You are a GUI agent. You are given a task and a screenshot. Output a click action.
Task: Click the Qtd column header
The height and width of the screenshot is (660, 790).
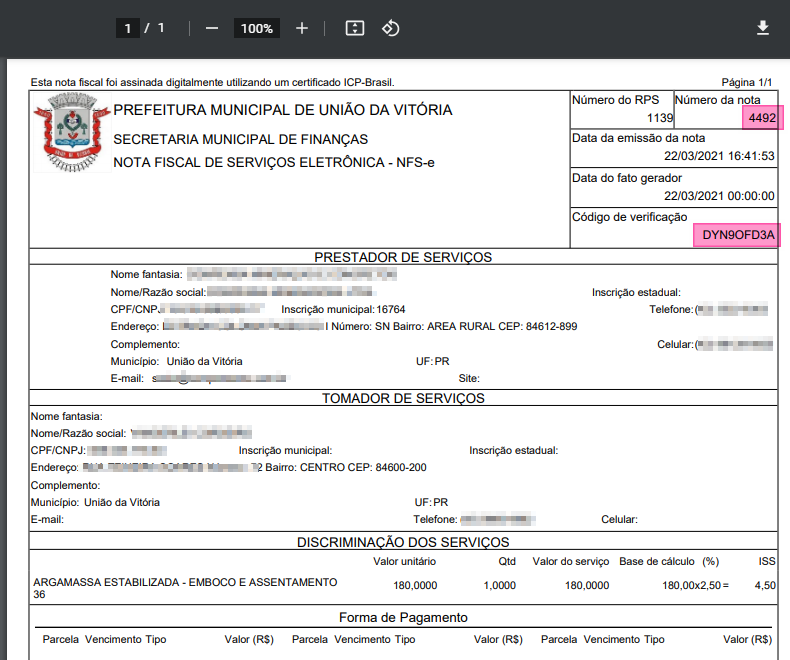click(x=507, y=561)
